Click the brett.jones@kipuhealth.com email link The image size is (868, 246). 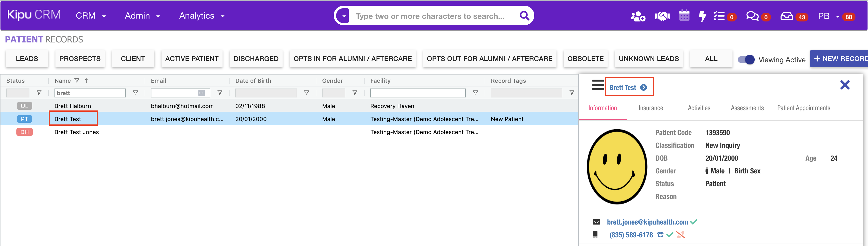pyautogui.click(x=647, y=222)
